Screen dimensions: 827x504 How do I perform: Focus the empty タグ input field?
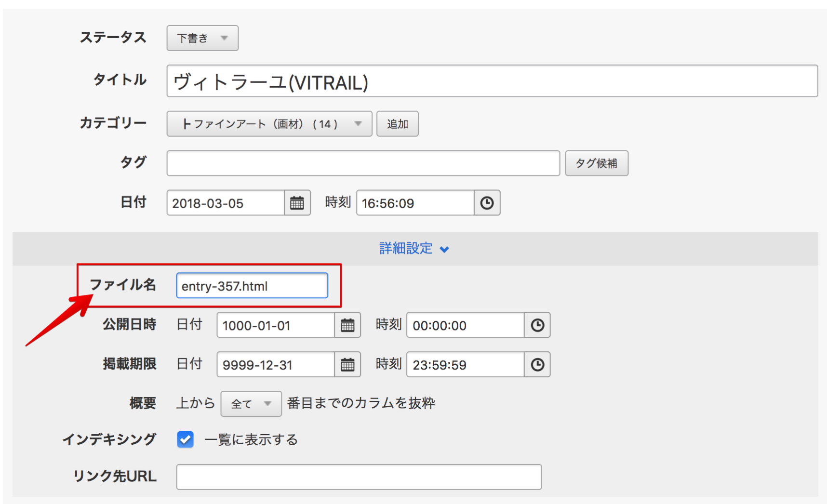point(363,163)
